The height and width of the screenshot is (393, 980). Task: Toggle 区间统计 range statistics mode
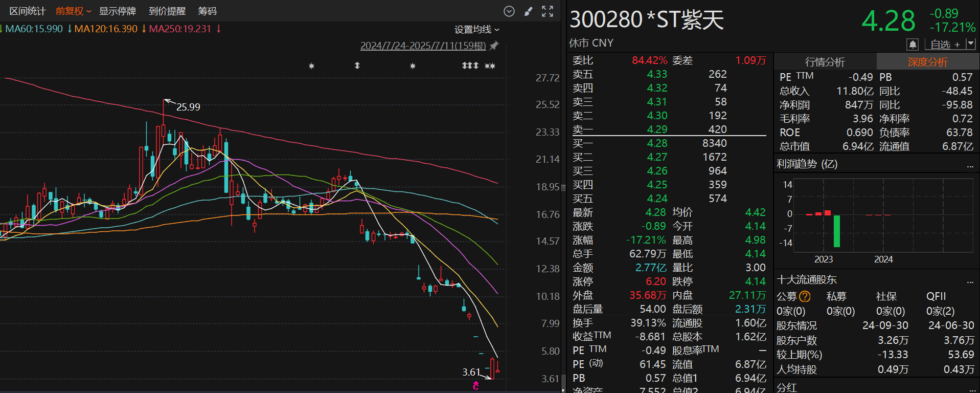[28, 11]
